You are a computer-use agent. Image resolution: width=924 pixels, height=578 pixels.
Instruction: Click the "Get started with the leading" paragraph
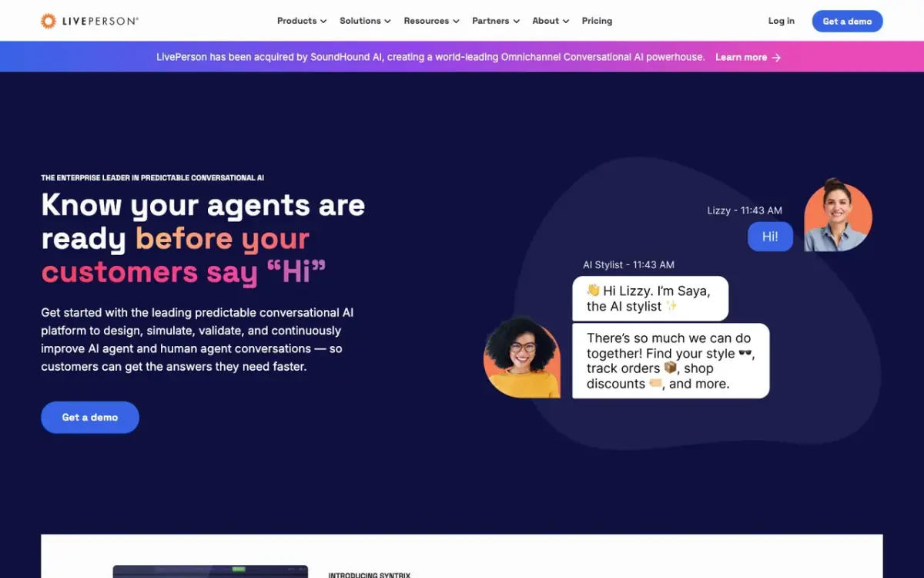[197, 340]
